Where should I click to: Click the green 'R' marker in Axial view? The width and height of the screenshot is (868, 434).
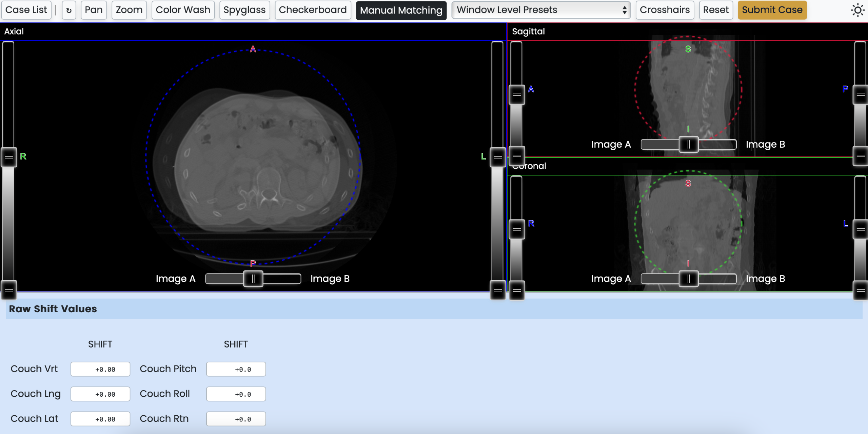23,156
